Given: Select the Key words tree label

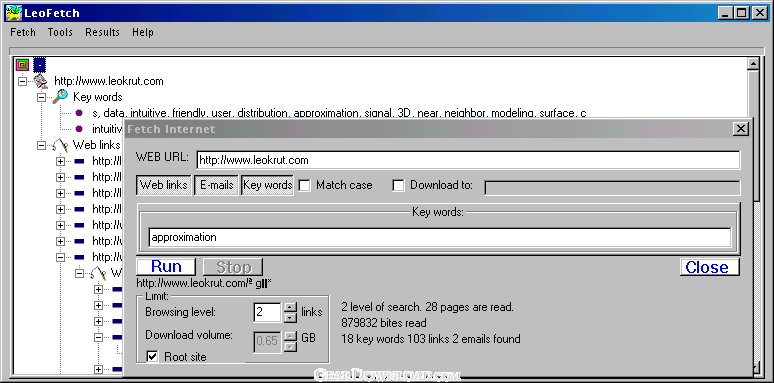Looking at the screenshot, I should click(98, 97).
